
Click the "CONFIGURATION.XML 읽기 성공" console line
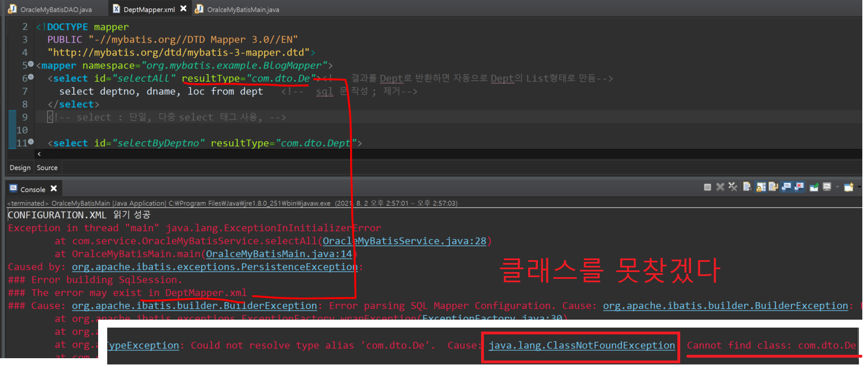point(79,215)
